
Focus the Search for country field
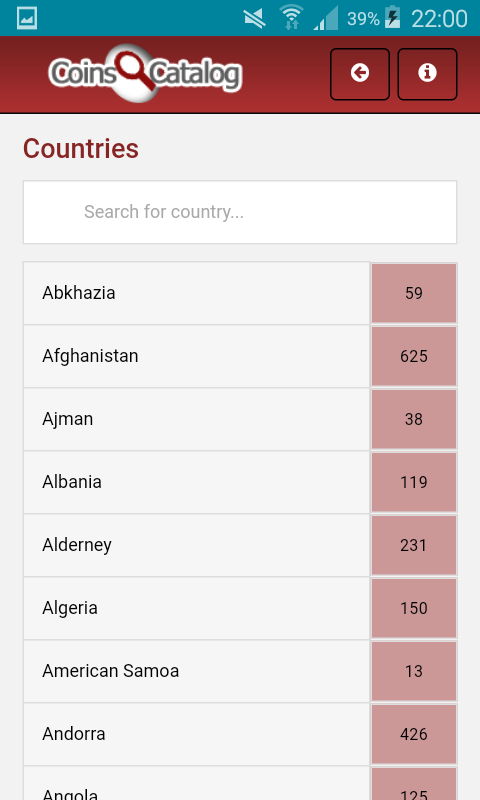point(240,212)
